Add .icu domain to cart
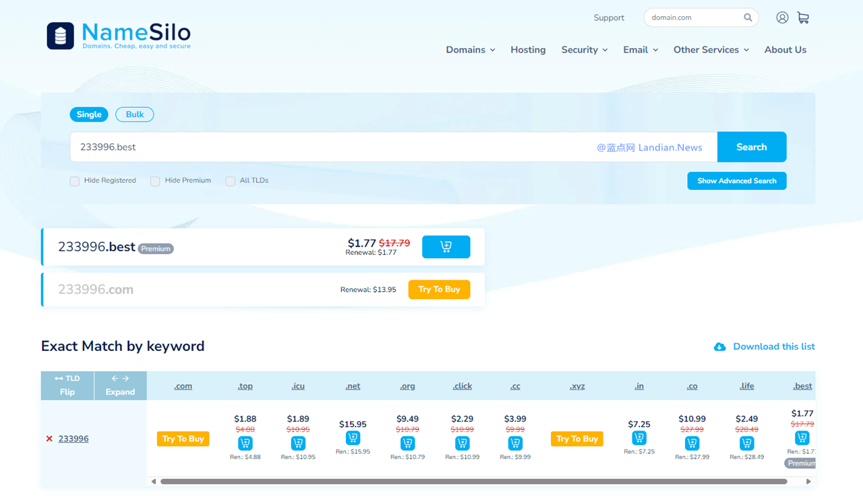 pyautogui.click(x=298, y=443)
